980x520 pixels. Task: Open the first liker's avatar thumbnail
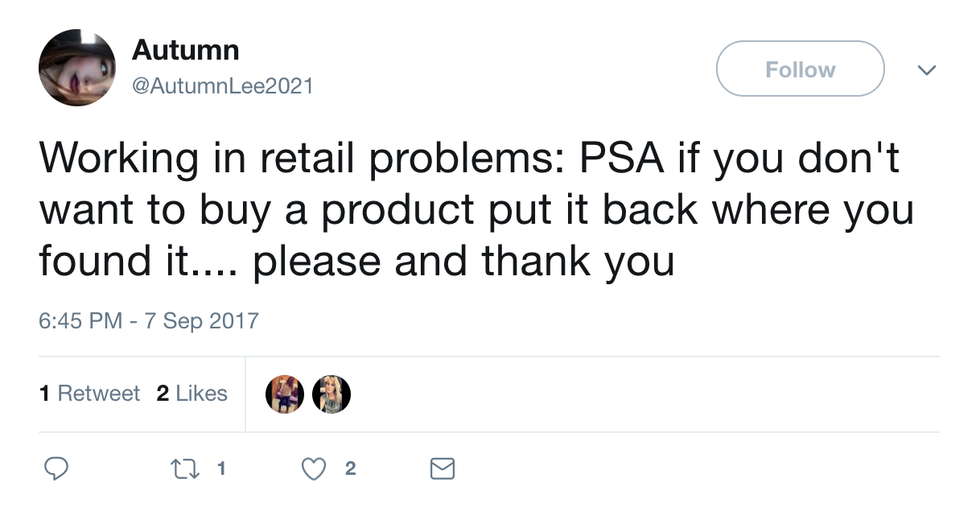(x=284, y=394)
